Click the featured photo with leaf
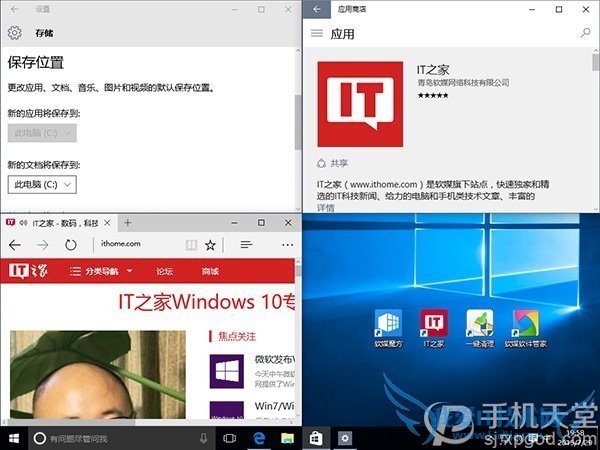 (x=98, y=375)
